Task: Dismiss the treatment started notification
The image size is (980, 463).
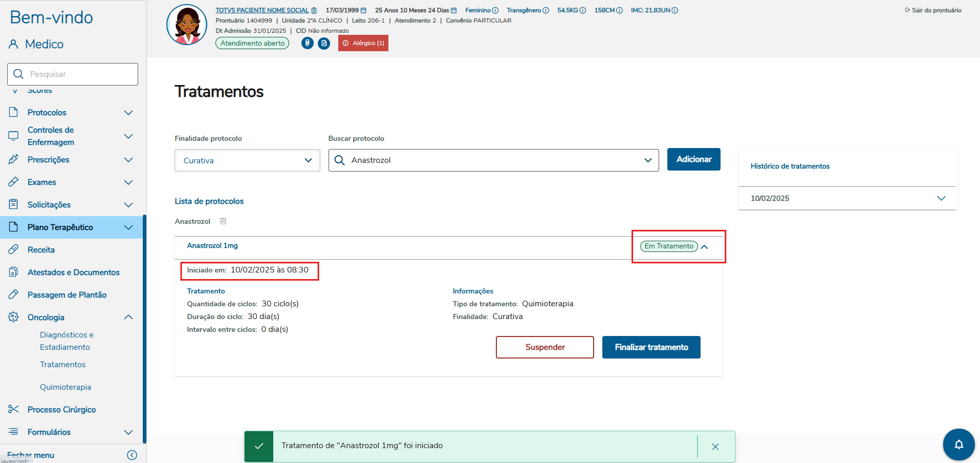Action: pos(715,447)
